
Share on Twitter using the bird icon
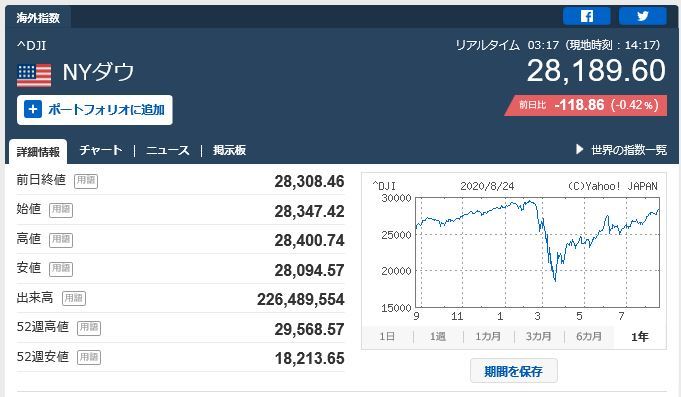[x=643, y=16]
